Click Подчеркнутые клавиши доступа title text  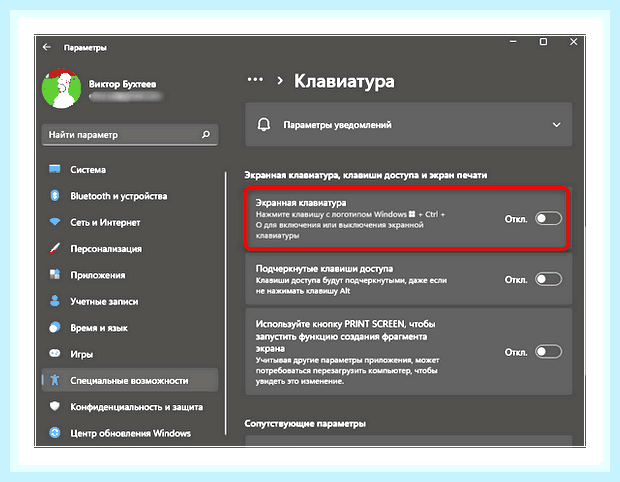pos(324,268)
